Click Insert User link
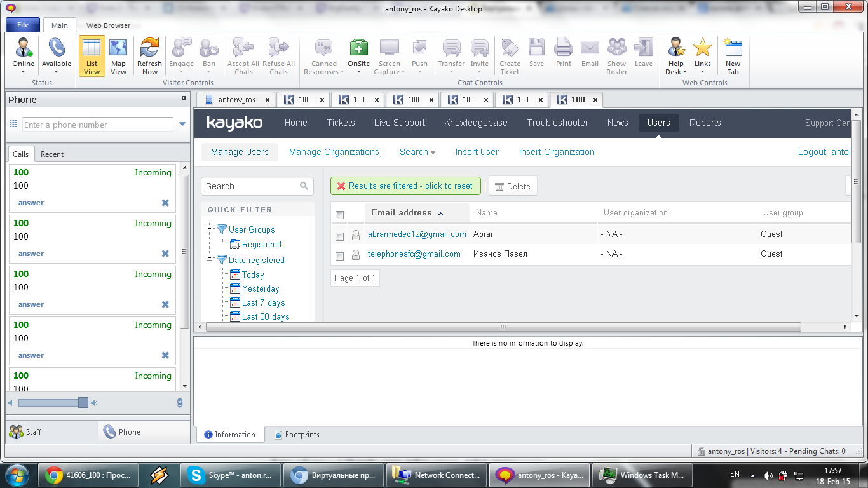Viewport: 868px width, 488px height. click(477, 152)
